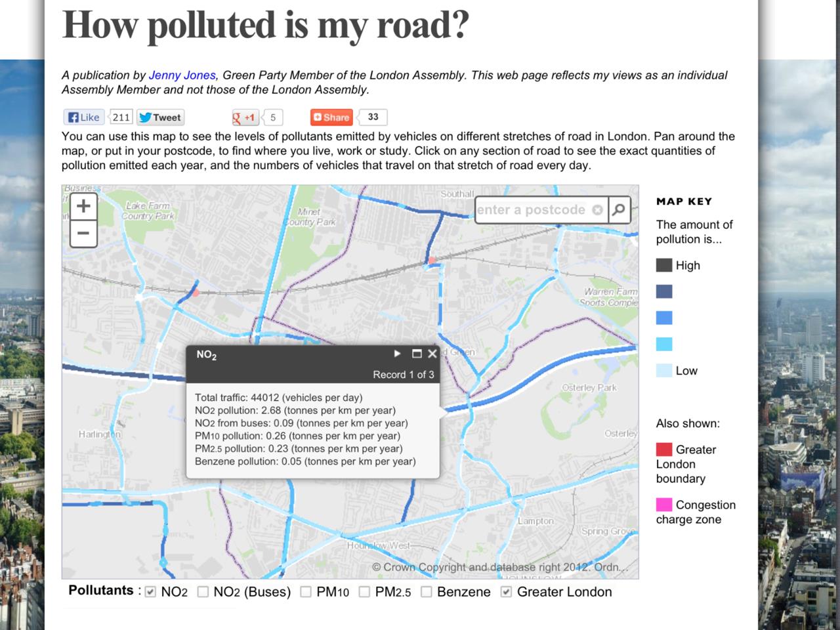Close the NO2 info popup
This screenshot has width=840, height=630.
point(432,354)
